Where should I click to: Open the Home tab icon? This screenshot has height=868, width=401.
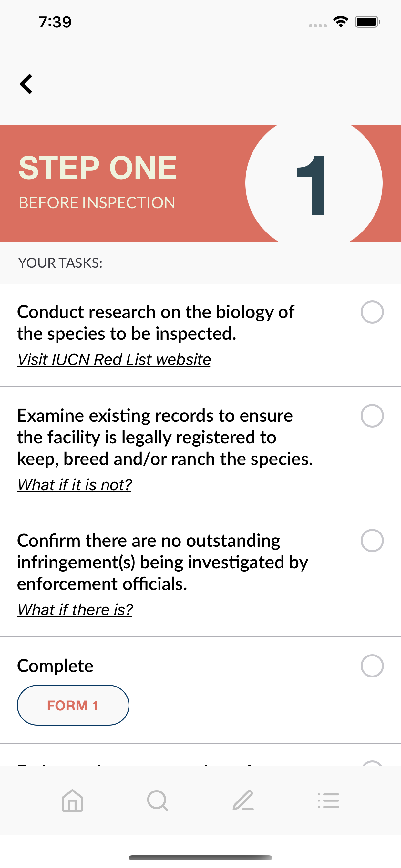[x=72, y=801]
